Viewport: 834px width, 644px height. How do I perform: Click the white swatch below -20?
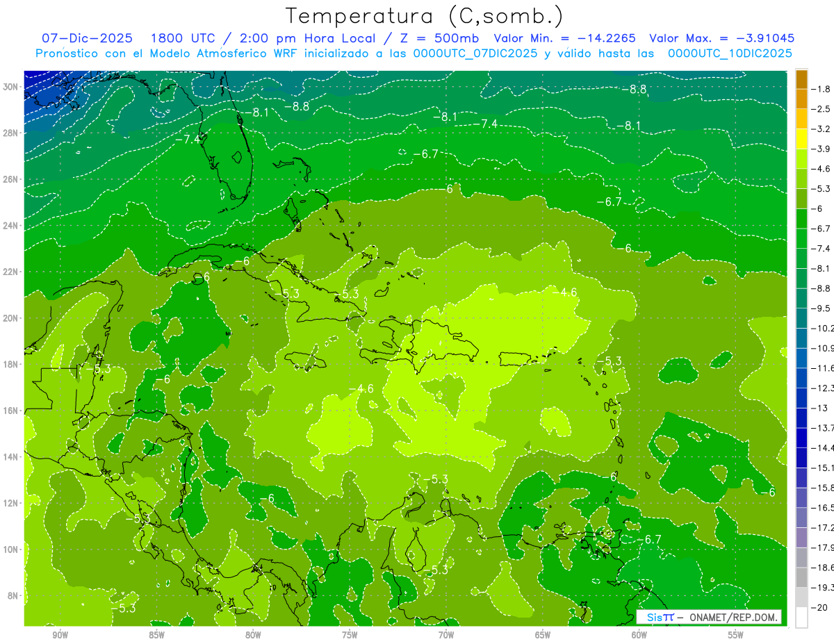pyautogui.click(x=801, y=618)
